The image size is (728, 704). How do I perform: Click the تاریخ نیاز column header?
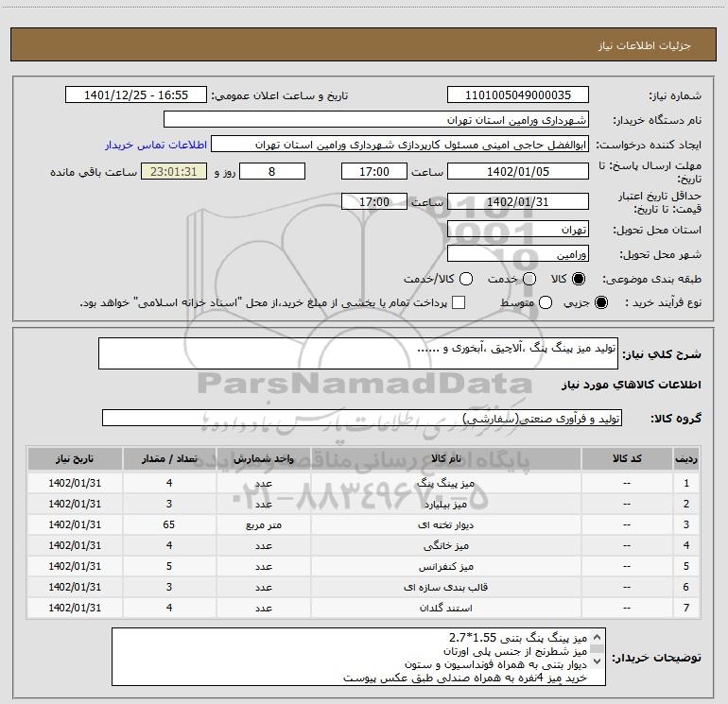tap(75, 459)
